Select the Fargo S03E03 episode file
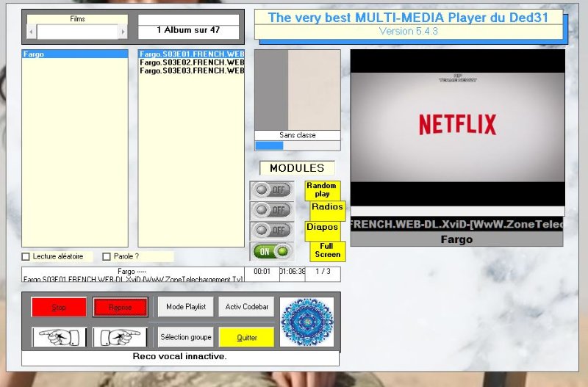 pos(191,71)
